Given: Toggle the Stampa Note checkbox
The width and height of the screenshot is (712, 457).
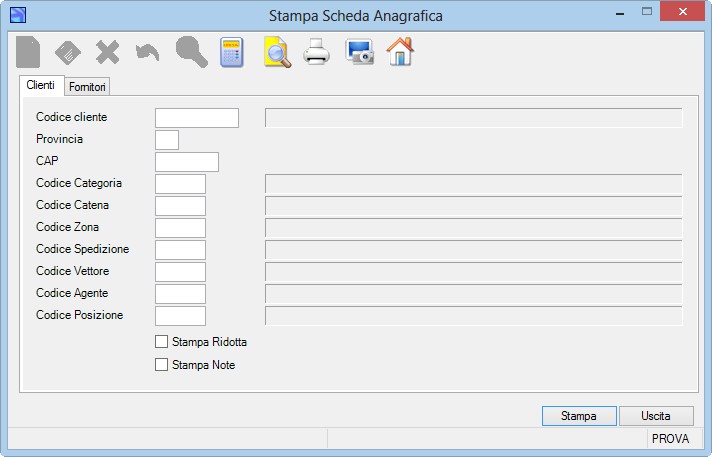Looking at the screenshot, I should (x=161, y=364).
